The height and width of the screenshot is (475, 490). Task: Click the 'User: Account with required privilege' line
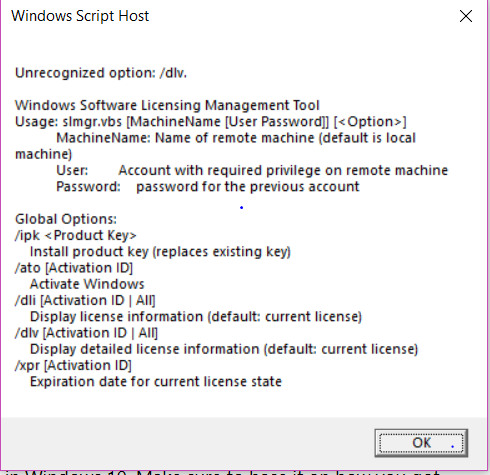[x=252, y=170]
